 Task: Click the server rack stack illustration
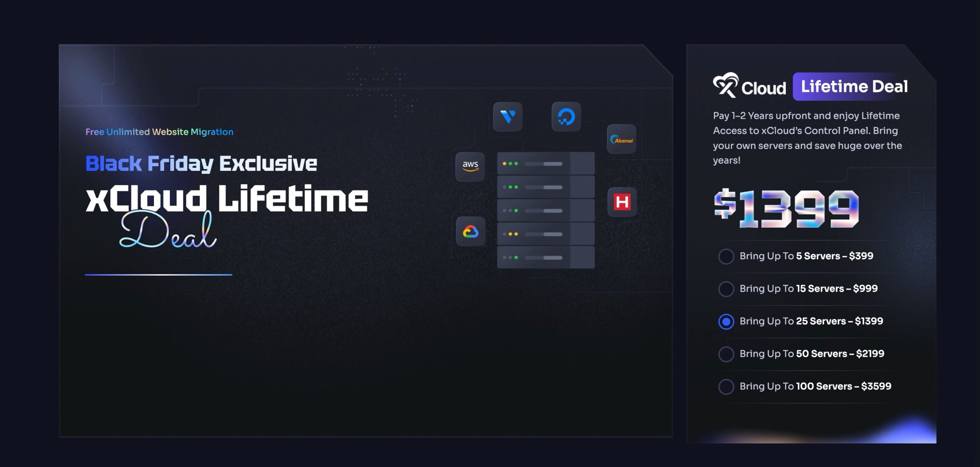[546, 211]
